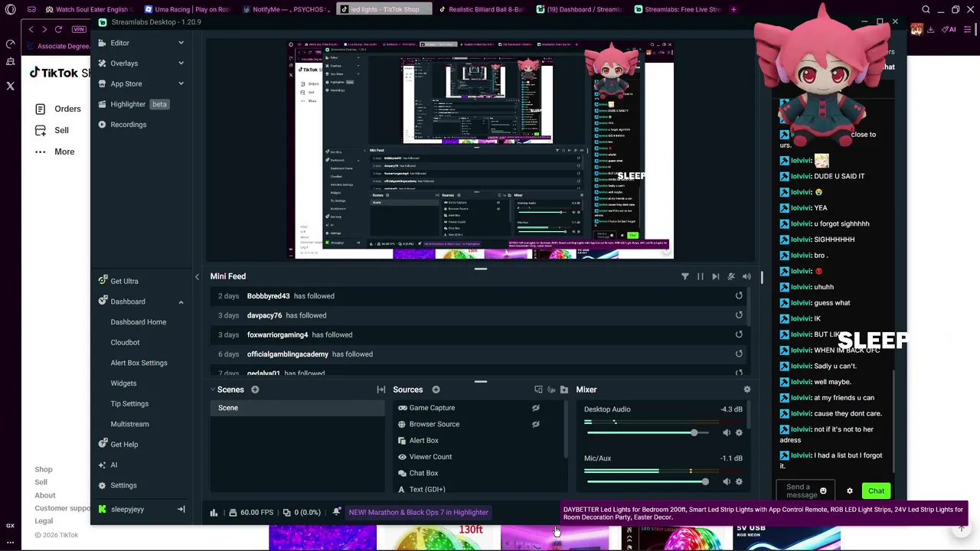980x551 pixels.
Task: Open chat settings gear
Action: click(849, 491)
